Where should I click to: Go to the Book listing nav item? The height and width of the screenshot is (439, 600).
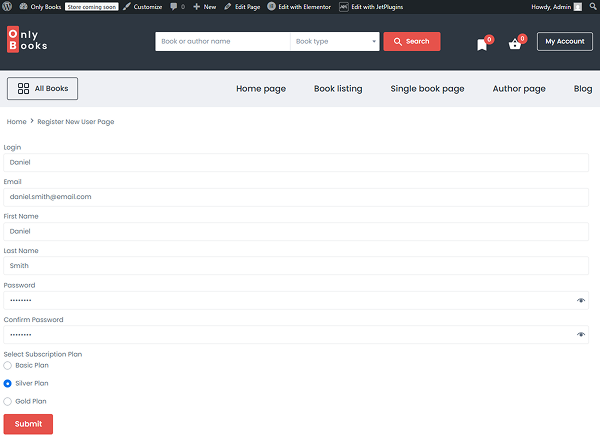coord(338,89)
